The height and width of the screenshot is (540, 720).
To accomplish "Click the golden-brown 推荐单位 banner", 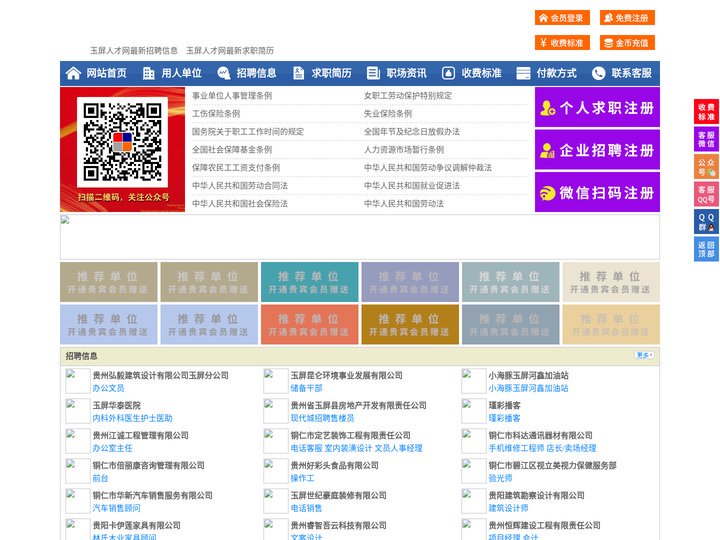I will pos(410,324).
